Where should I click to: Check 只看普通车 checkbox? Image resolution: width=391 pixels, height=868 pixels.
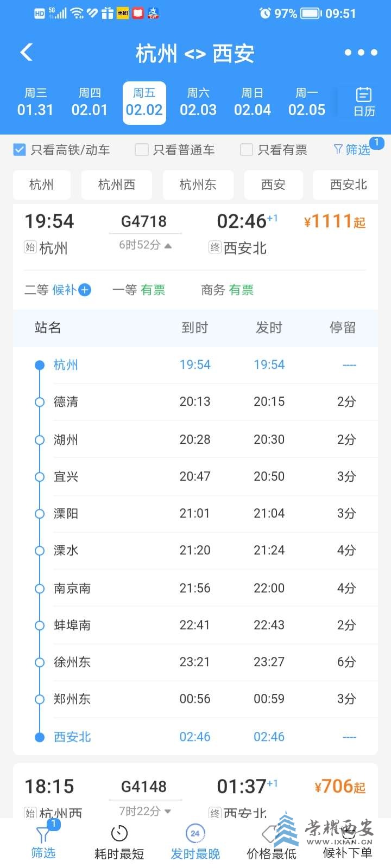pyautogui.click(x=141, y=150)
